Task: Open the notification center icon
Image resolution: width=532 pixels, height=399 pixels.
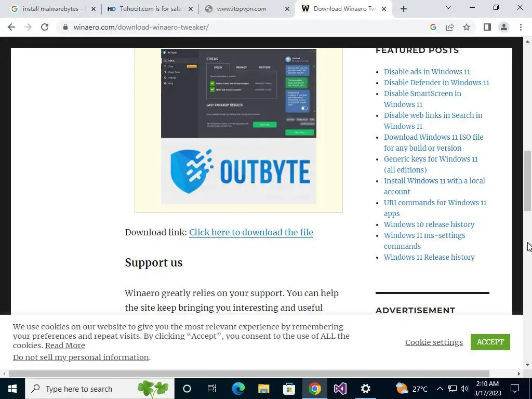Action: click(x=515, y=389)
